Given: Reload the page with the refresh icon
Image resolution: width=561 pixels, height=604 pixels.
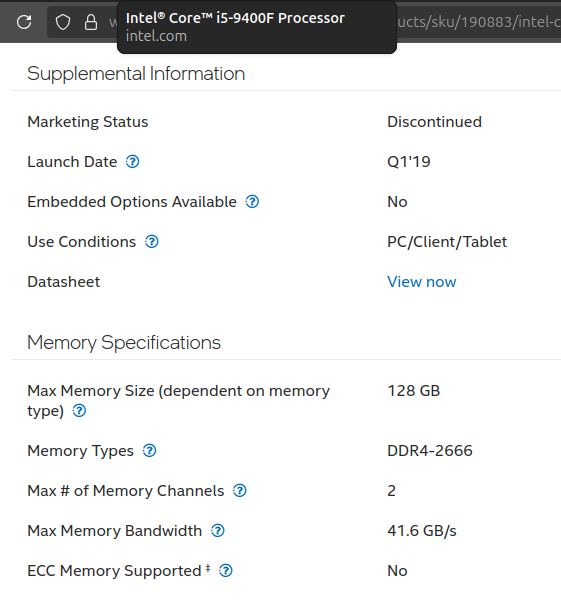Looking at the screenshot, I should point(24,22).
